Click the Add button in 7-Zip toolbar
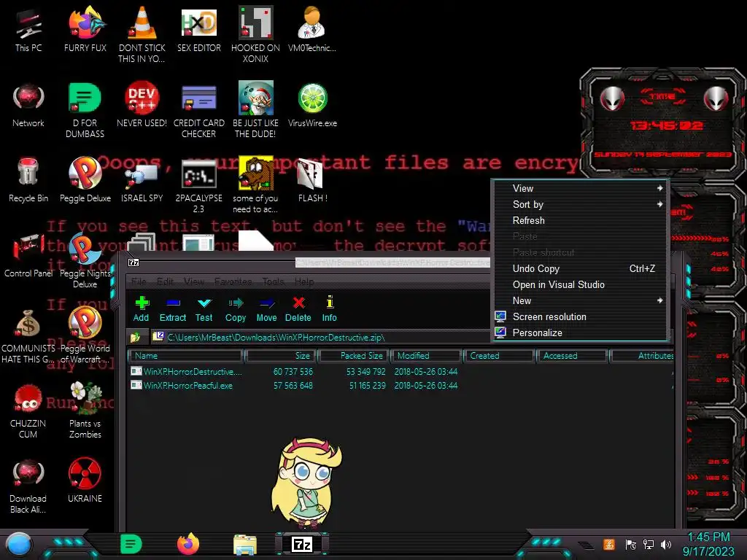The width and height of the screenshot is (747, 560). point(141,309)
